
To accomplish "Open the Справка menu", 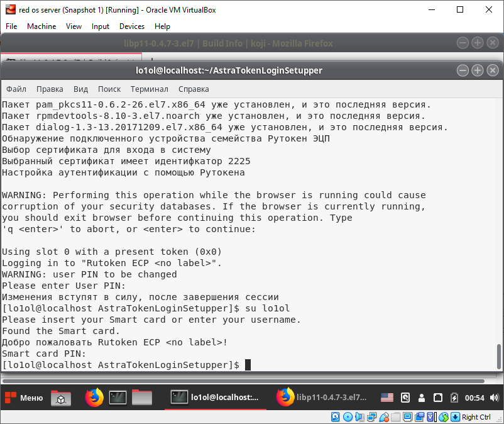I will click(x=194, y=89).
